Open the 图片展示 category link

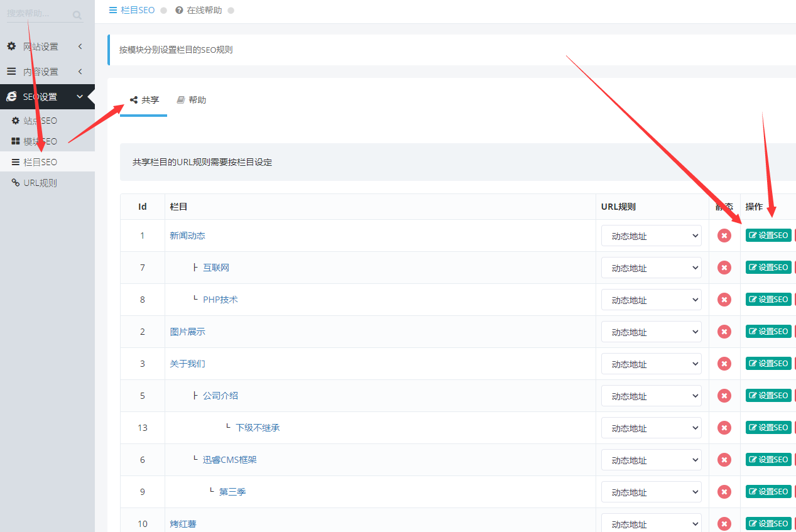(x=187, y=332)
